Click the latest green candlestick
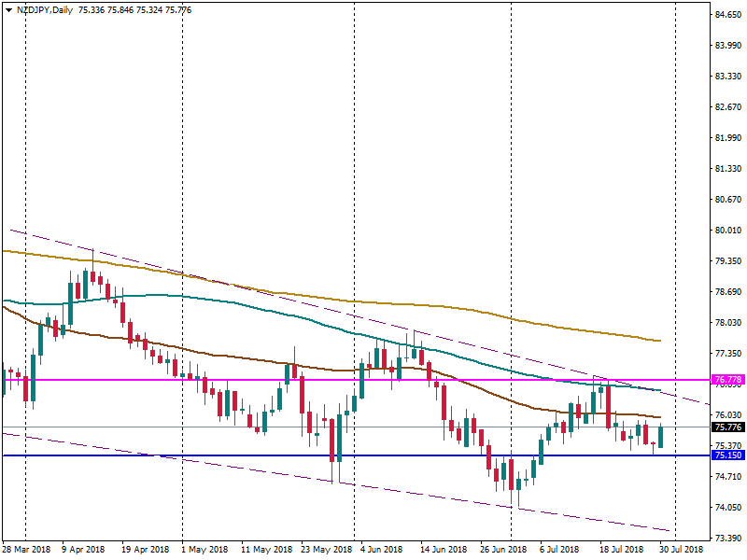 [661, 436]
